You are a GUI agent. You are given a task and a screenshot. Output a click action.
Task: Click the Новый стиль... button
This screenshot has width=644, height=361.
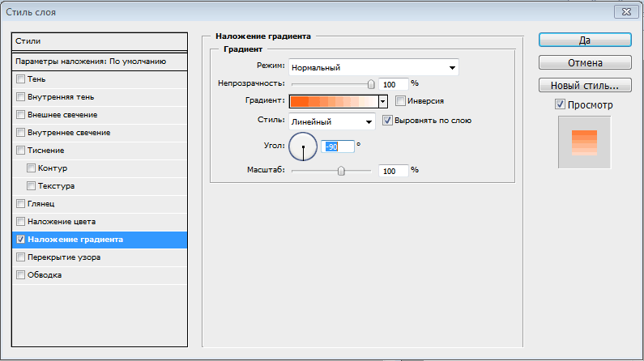585,85
